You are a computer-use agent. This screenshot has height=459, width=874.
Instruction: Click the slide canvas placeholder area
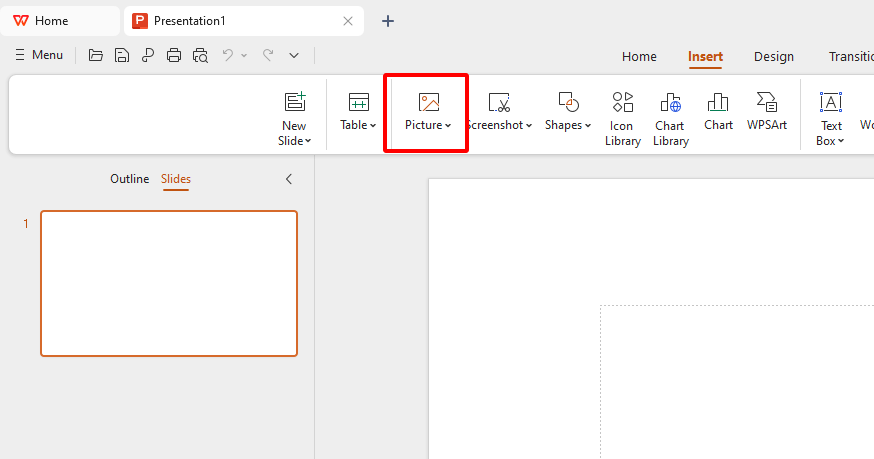click(737, 382)
